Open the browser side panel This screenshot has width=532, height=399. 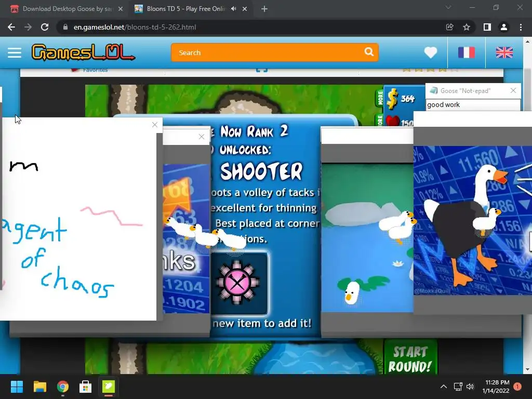pos(487,27)
